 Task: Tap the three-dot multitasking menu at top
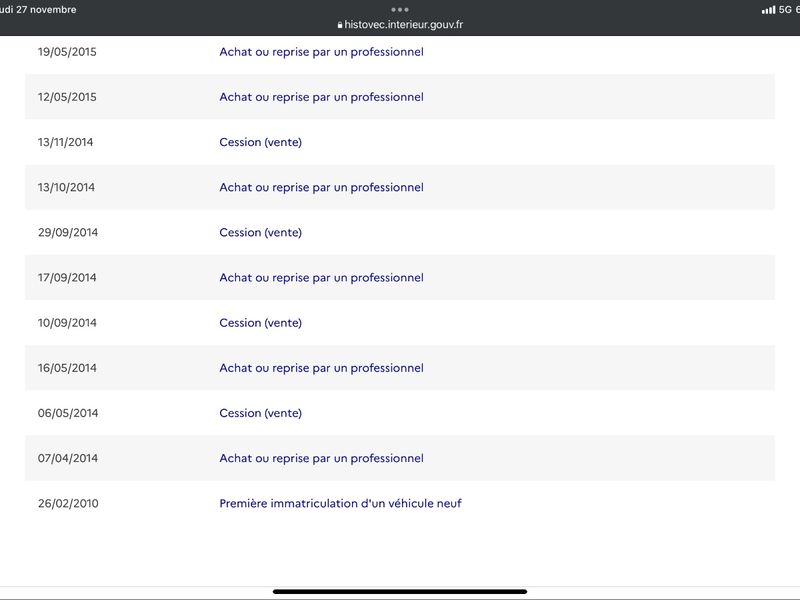point(400,9)
